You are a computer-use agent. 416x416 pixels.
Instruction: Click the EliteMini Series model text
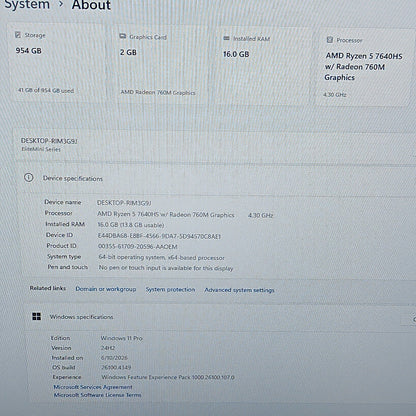[41, 149]
